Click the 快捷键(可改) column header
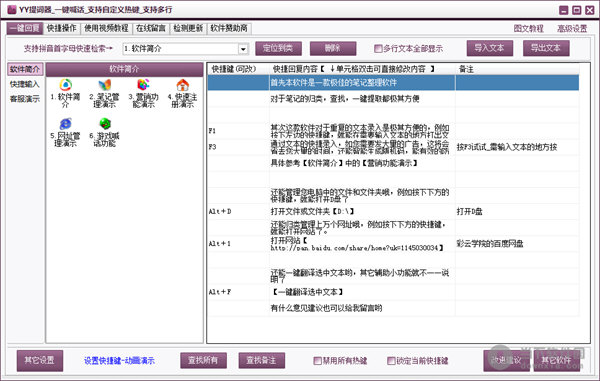The height and width of the screenshot is (381, 600). click(x=239, y=69)
